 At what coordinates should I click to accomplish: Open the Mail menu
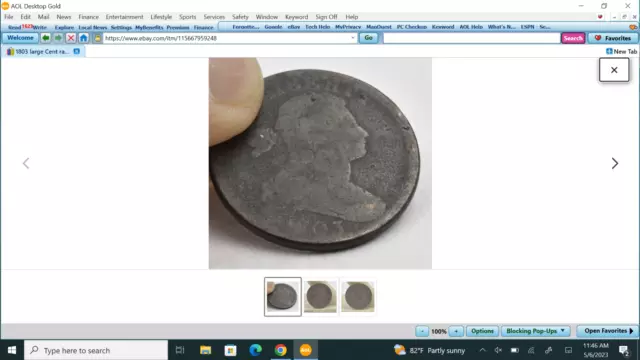tap(43, 17)
